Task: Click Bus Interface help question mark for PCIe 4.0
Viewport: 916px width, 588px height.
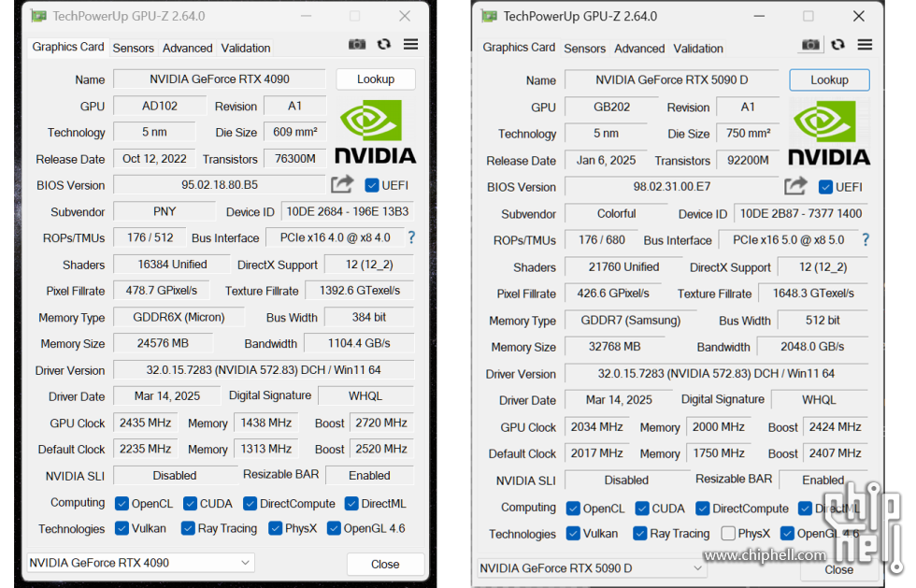Action: 412,237
